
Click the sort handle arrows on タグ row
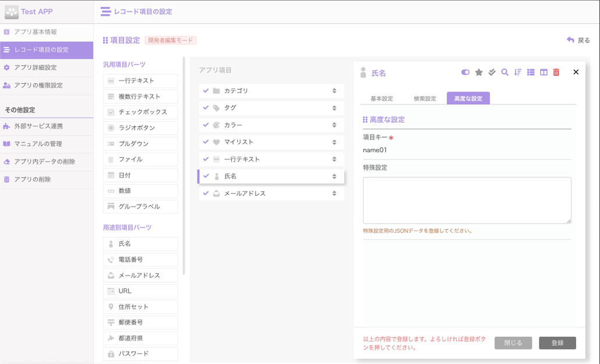point(334,108)
